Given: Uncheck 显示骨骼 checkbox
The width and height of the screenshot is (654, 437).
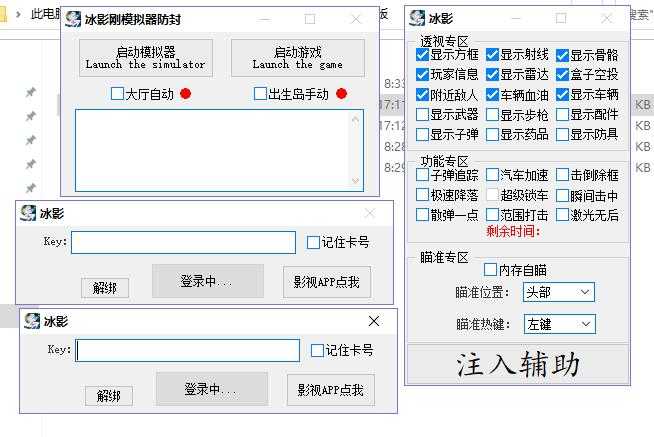Looking at the screenshot, I should coord(563,55).
